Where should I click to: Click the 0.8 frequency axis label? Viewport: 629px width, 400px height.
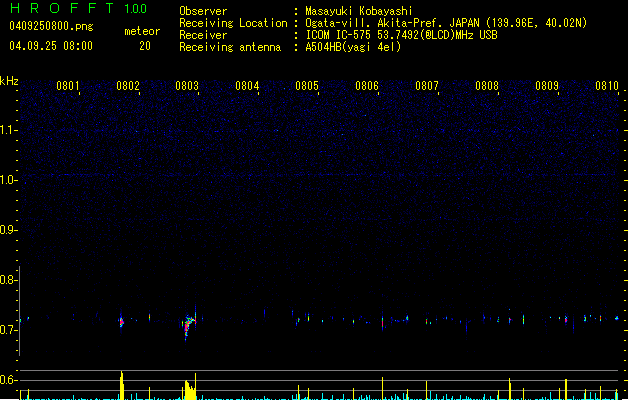[8, 280]
